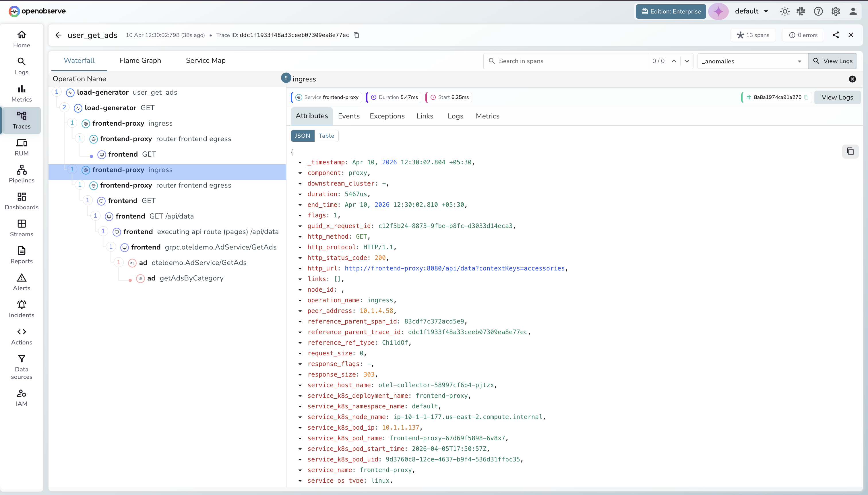Open the RUM panel in the sidebar
The height and width of the screenshot is (495, 868).
pyautogui.click(x=21, y=147)
